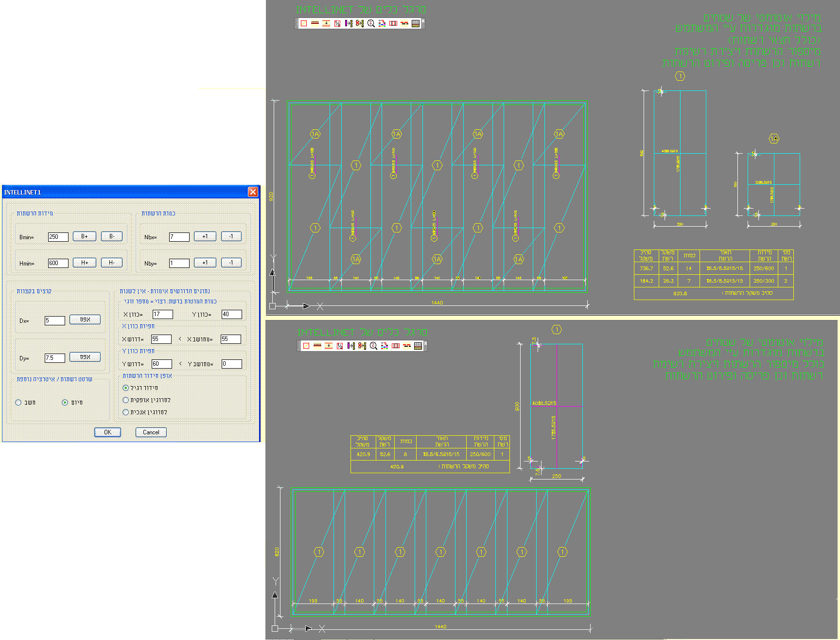Click OK in the INTELLINET1 dialog

(x=107, y=432)
